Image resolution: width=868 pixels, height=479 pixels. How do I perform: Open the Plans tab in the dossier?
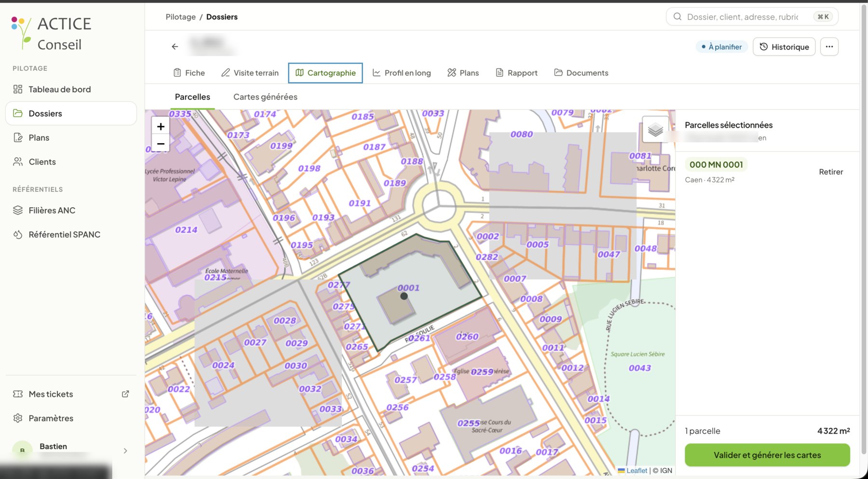click(x=463, y=73)
